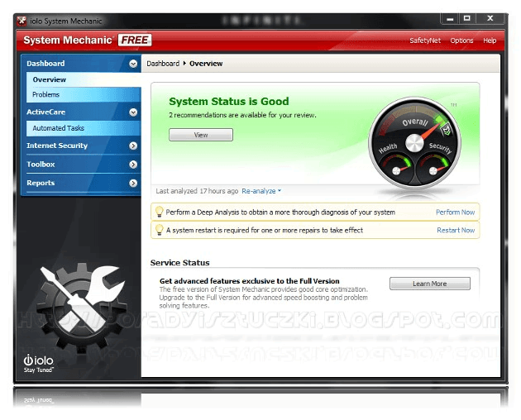Maximize the System Mechanic window

coord(467,19)
